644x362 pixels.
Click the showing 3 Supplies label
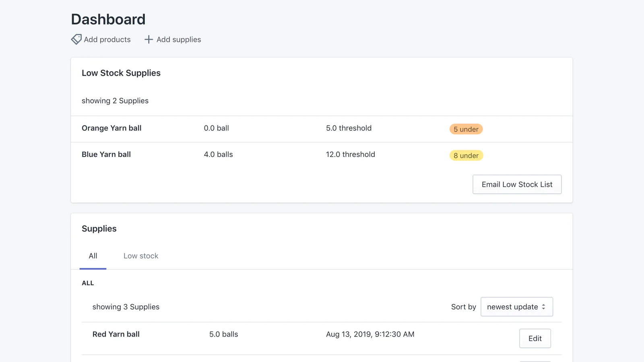tap(126, 306)
